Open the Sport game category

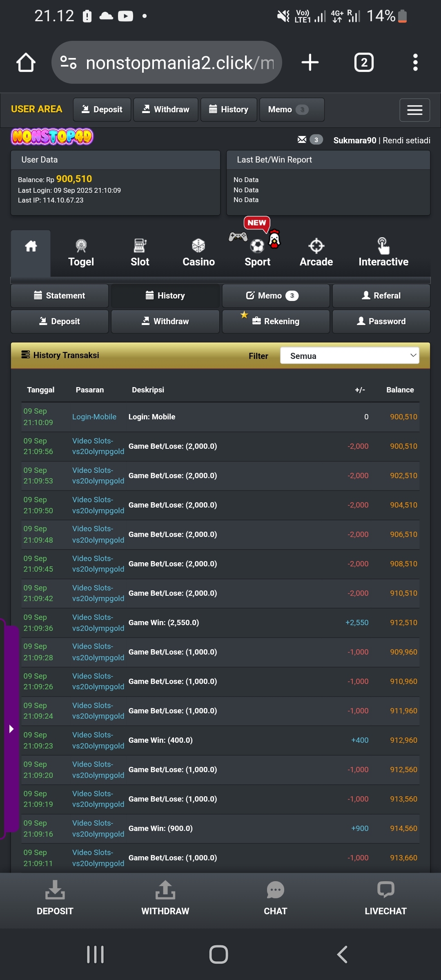257,253
